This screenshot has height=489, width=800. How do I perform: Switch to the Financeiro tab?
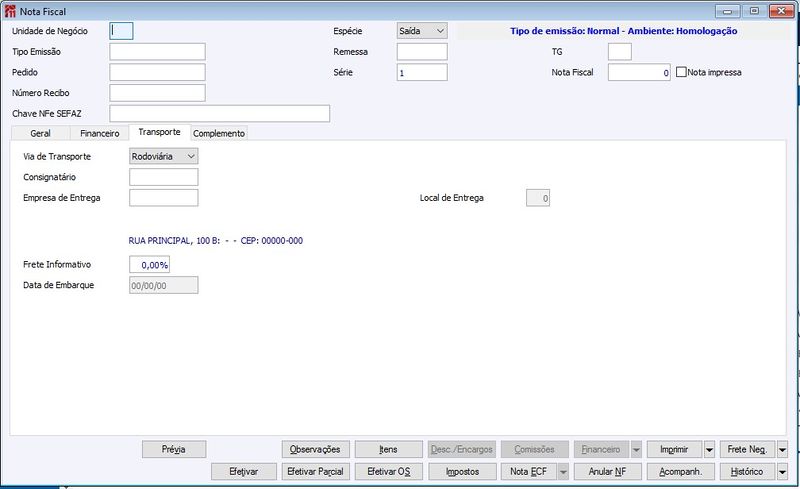(99, 133)
